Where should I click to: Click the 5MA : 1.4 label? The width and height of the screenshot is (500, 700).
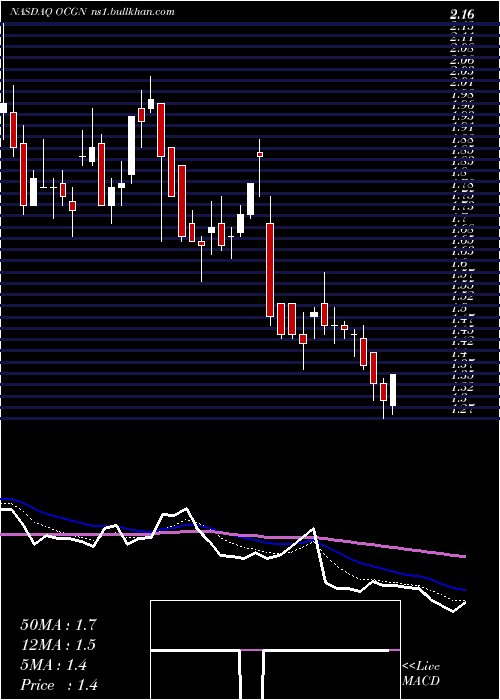click(54, 665)
